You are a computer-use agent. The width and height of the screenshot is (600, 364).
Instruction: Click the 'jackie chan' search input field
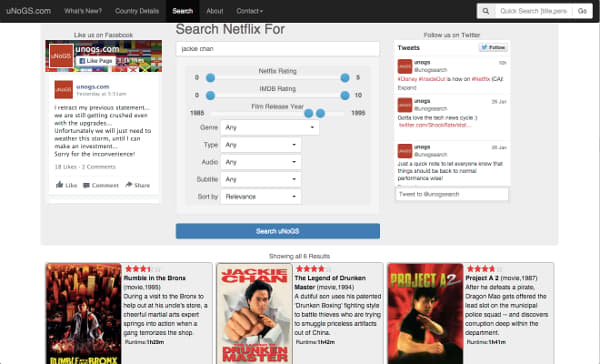[278, 49]
